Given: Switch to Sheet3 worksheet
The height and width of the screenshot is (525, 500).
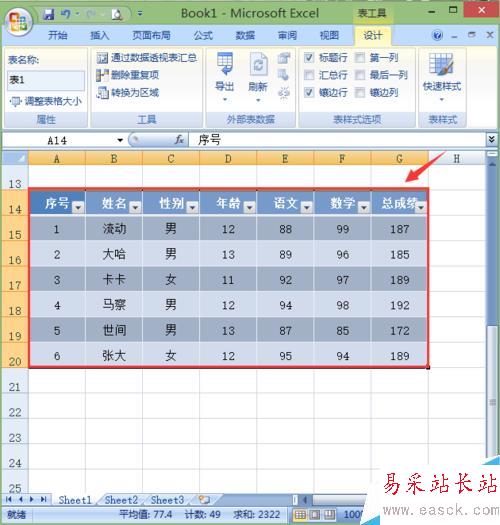Looking at the screenshot, I should tap(167, 500).
